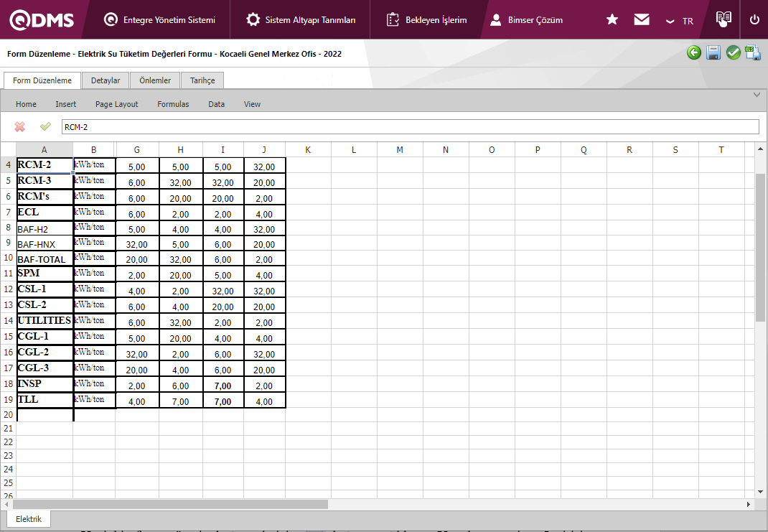Open Bekleyen İşlerim pending tasks

(426, 20)
